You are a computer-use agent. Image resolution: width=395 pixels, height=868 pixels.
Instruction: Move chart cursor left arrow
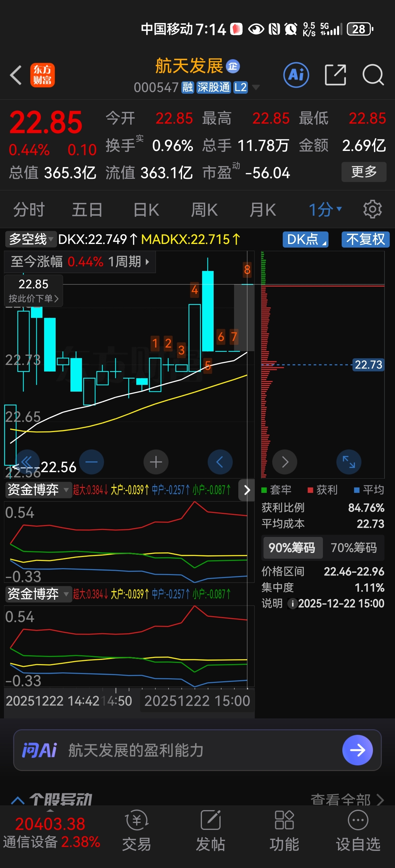tap(220, 462)
